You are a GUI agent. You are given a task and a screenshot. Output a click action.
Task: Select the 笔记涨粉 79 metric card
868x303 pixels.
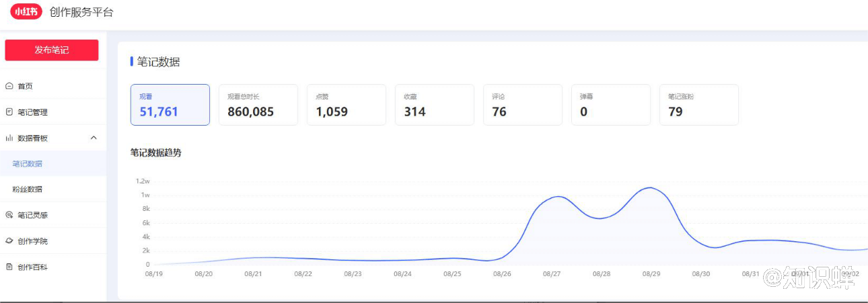click(x=698, y=105)
